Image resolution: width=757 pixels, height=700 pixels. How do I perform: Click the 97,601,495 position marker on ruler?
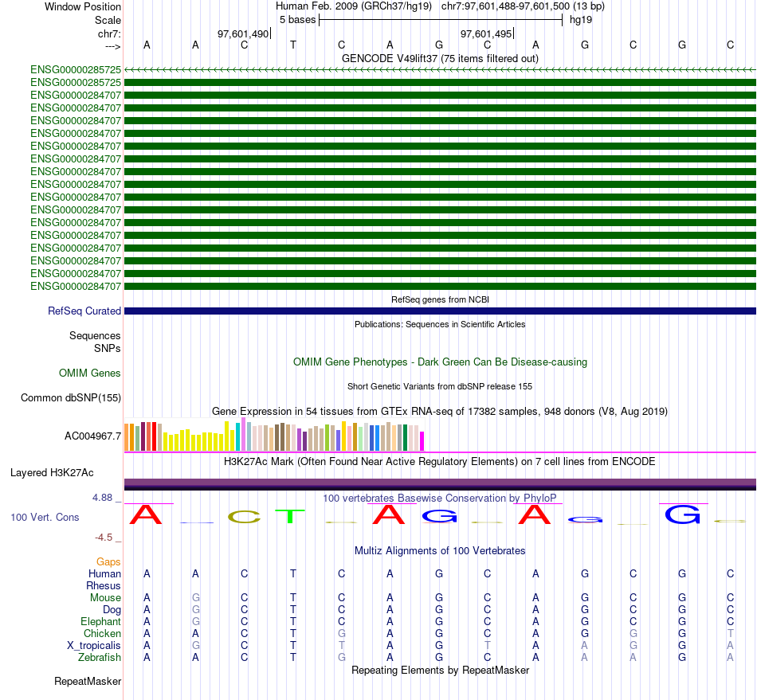[487, 33]
